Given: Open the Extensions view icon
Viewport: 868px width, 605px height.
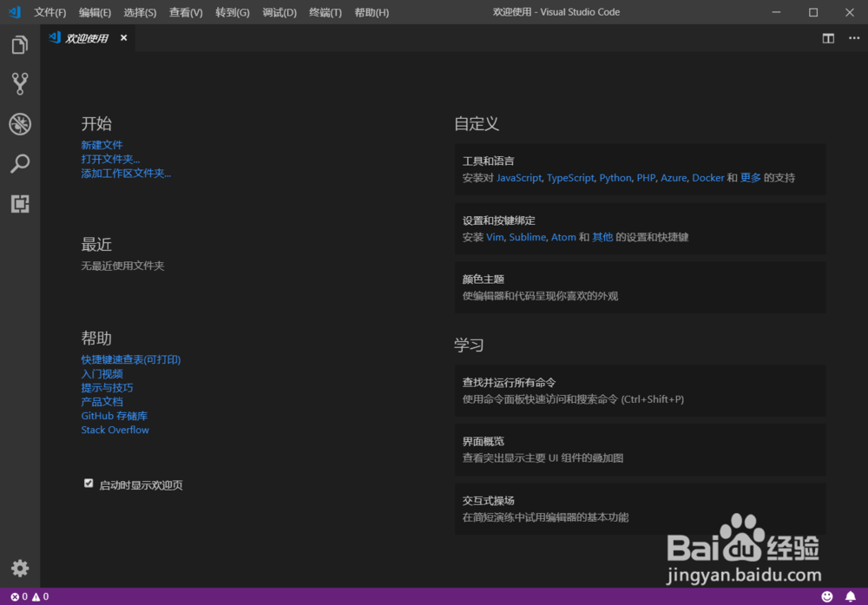Looking at the screenshot, I should [20, 204].
